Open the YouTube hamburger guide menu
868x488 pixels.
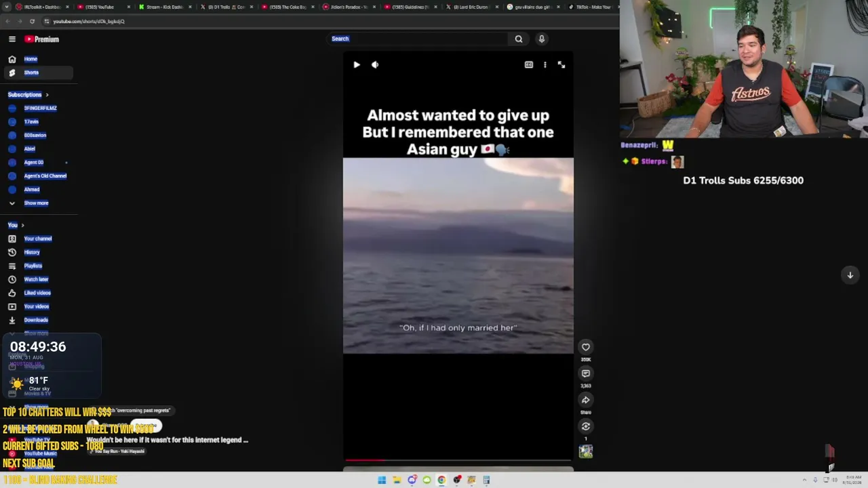[12, 39]
